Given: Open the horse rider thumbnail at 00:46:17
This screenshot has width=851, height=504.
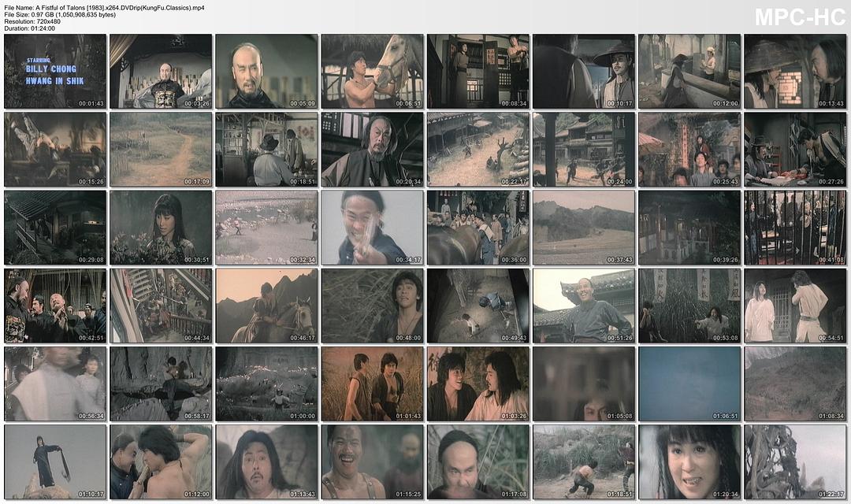Looking at the screenshot, I should pyautogui.click(x=266, y=306).
